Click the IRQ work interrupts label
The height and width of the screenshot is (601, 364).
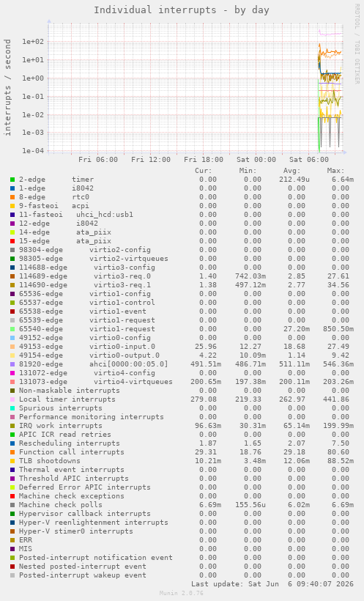click(x=61, y=426)
